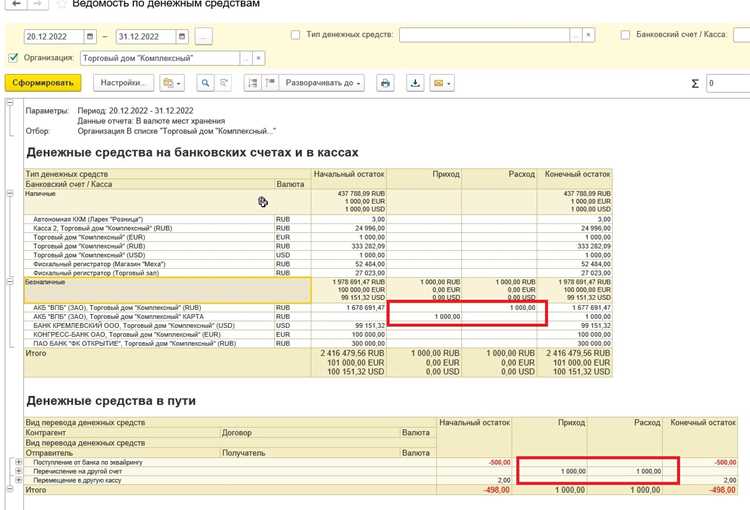Click the Валюта header in bank accounts table

(x=290, y=184)
